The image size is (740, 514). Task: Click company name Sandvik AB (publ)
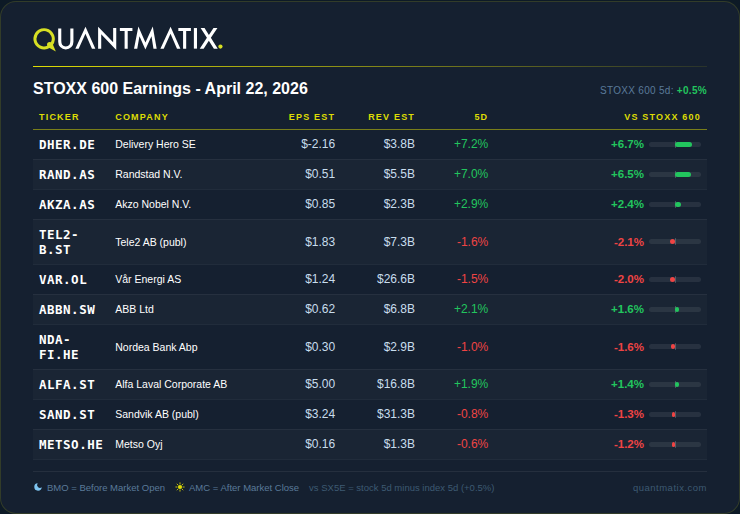pos(157,414)
